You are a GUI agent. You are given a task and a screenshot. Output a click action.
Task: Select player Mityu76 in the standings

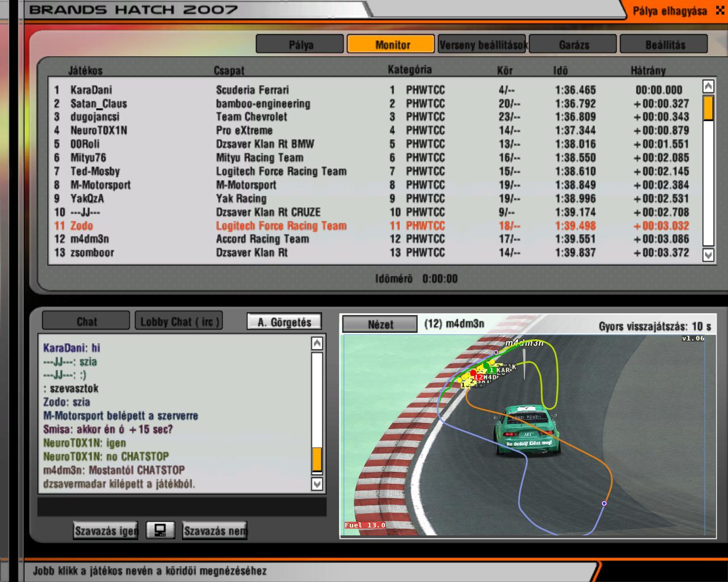point(88,157)
